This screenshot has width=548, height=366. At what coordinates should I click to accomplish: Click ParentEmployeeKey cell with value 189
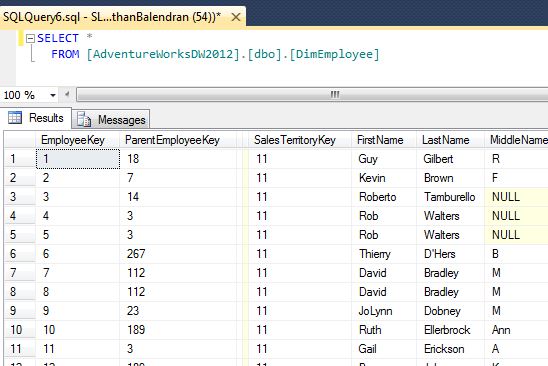pos(178,330)
